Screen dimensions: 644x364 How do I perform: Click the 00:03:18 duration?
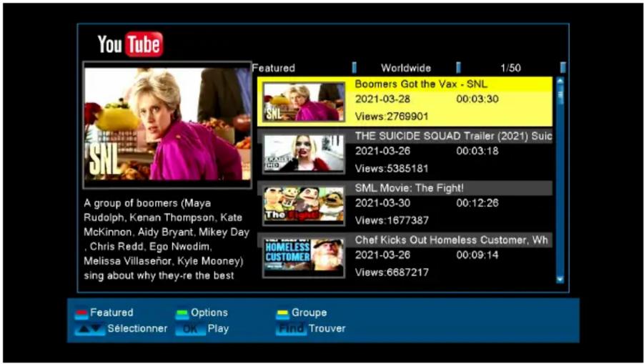[x=477, y=151]
